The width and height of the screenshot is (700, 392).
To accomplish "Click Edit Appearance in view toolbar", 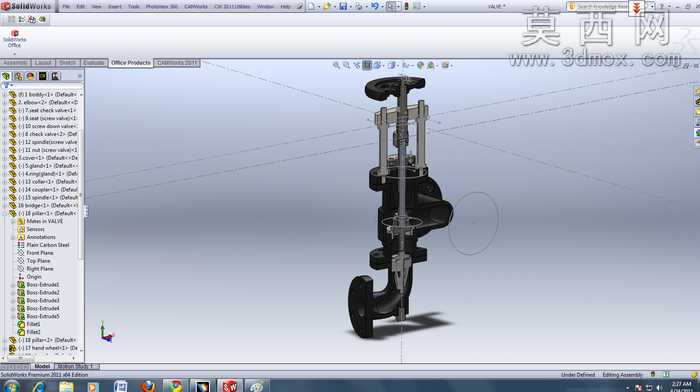I will 420,66.
